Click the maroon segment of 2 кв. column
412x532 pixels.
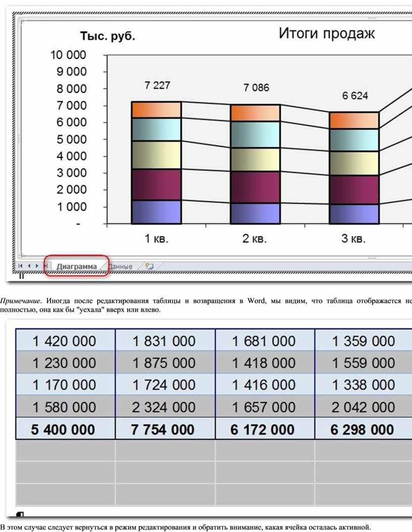coord(255,187)
